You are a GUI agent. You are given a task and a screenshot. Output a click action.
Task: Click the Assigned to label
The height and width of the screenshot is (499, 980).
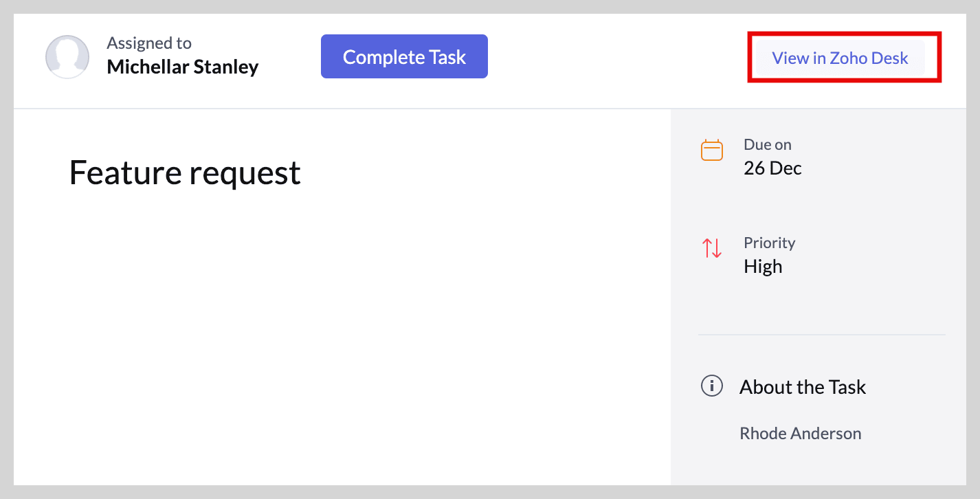pyautogui.click(x=149, y=43)
